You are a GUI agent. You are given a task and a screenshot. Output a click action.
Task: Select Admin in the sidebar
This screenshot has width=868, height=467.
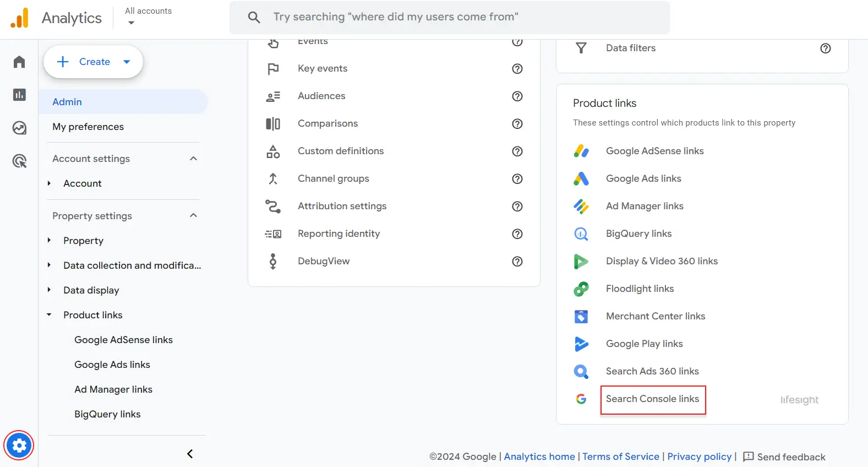click(123, 102)
